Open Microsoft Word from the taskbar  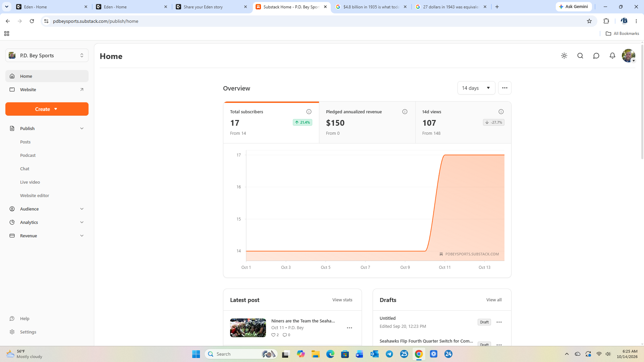[x=359, y=354]
